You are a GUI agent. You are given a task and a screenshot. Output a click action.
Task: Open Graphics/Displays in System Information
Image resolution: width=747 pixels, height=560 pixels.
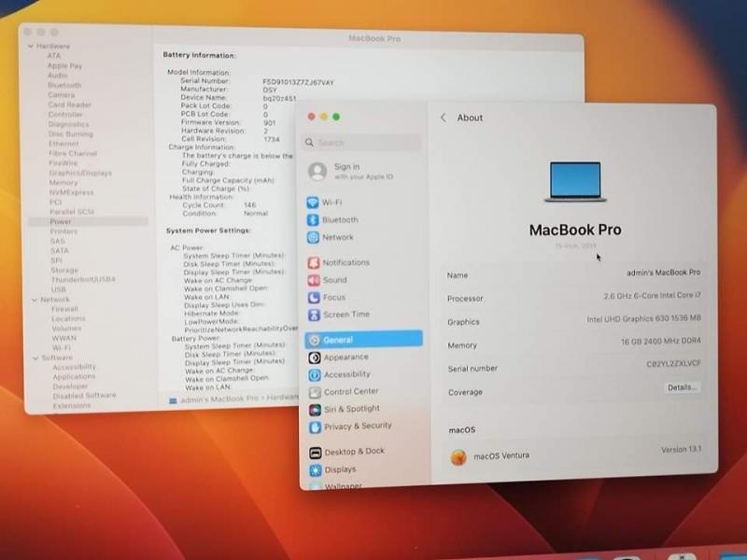point(80,173)
